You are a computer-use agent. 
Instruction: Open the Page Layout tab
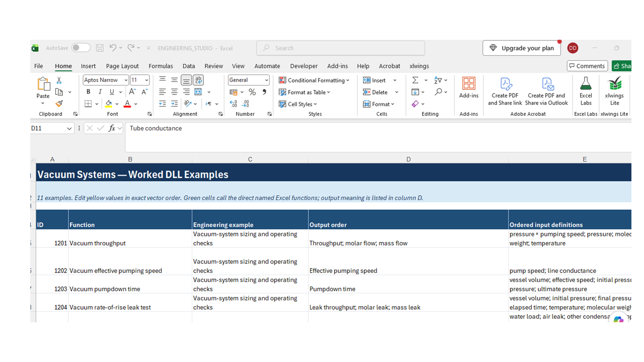[x=122, y=66]
